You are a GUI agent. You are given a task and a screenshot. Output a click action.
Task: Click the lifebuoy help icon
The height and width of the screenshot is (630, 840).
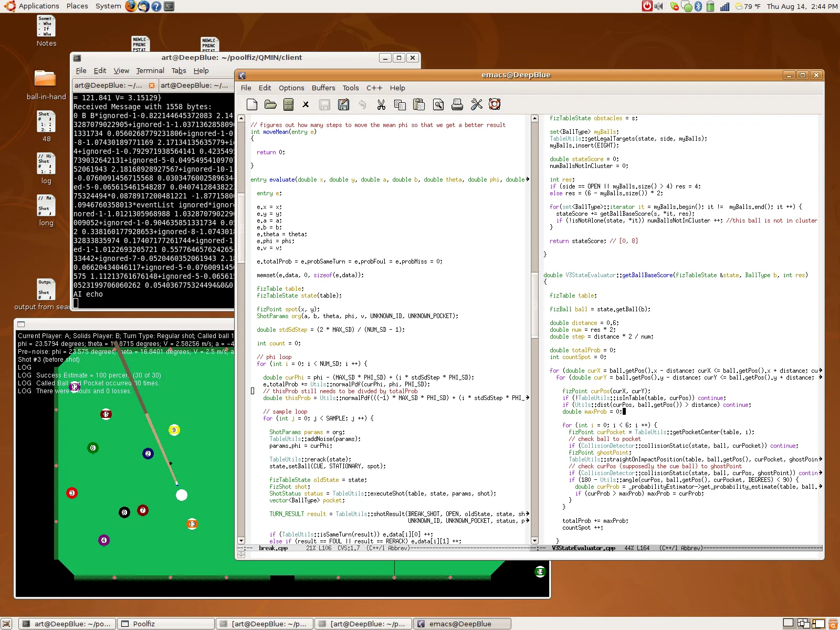[495, 104]
